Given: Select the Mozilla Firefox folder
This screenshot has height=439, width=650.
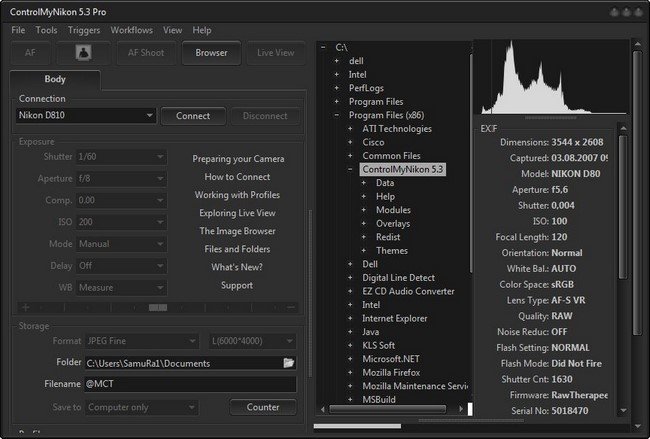Looking at the screenshot, I should coord(391,373).
